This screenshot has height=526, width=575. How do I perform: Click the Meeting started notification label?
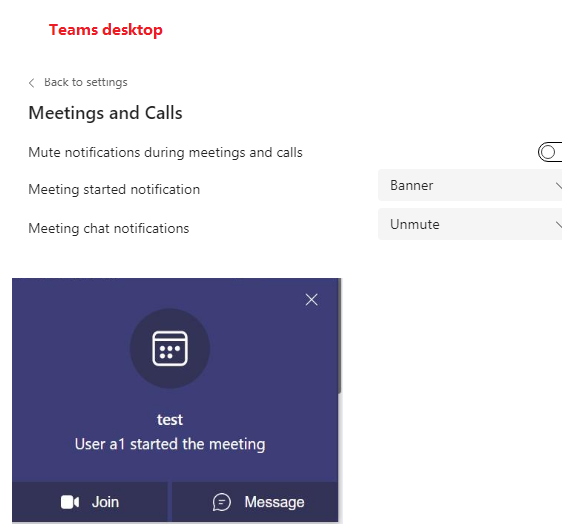(x=114, y=190)
